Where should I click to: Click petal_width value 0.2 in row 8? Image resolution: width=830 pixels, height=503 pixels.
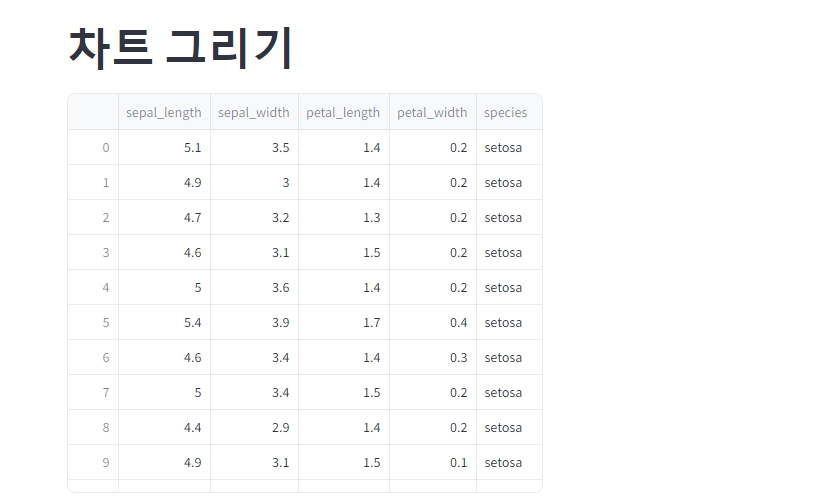(432, 427)
